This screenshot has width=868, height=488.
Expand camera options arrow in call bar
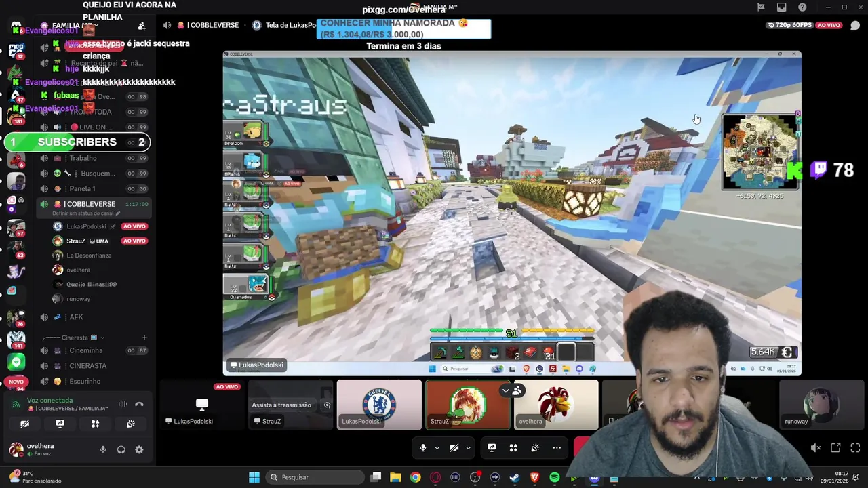[x=468, y=448]
